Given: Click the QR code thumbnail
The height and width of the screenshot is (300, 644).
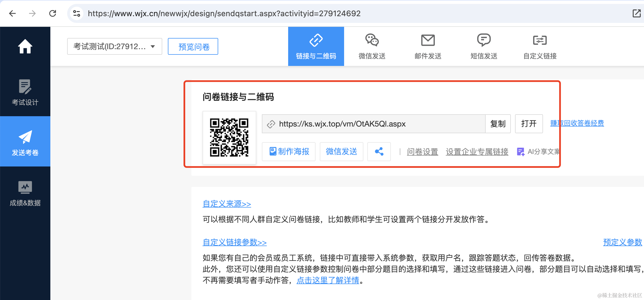Looking at the screenshot, I should [x=229, y=137].
